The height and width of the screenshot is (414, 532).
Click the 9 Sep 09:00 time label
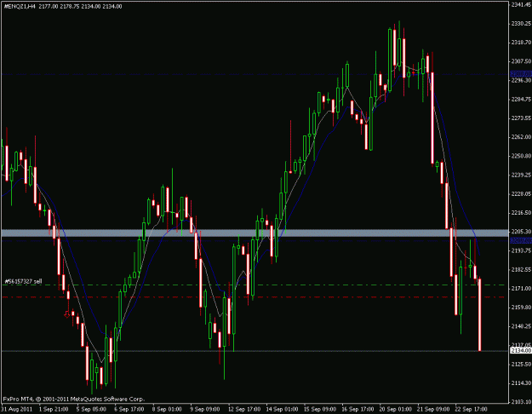[205, 409]
